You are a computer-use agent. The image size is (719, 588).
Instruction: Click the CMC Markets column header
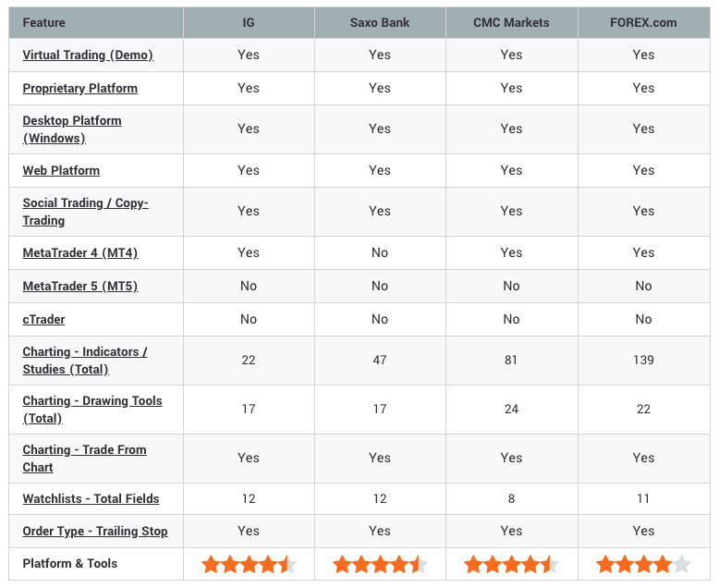(x=511, y=22)
